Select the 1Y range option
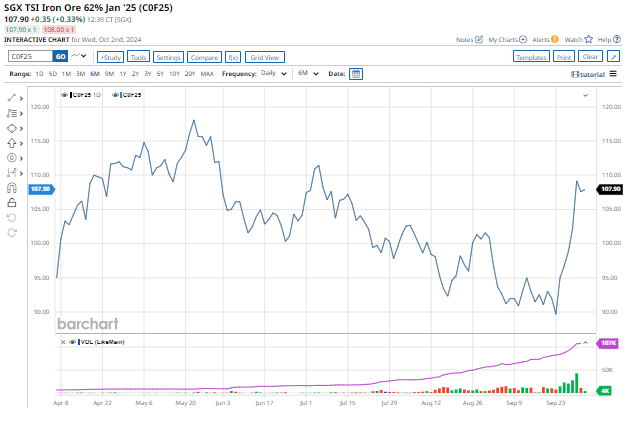The height and width of the screenshot is (426, 632). (x=121, y=74)
